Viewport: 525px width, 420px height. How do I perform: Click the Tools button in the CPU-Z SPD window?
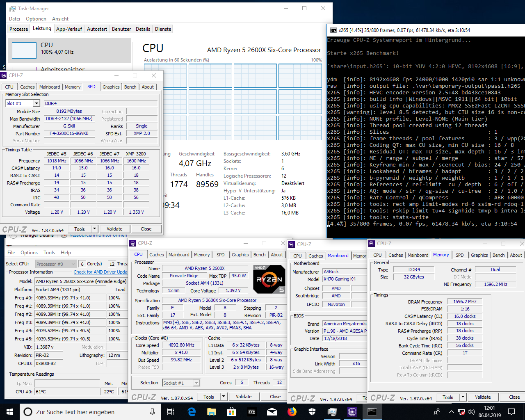(80, 229)
